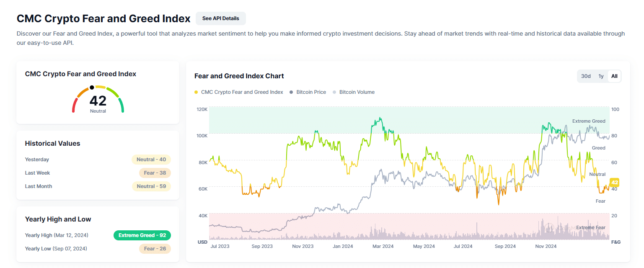Viewport: 644px width, 268px height.
Task: Toggle the Bitcoin Volume legend series
Action: tap(354, 92)
